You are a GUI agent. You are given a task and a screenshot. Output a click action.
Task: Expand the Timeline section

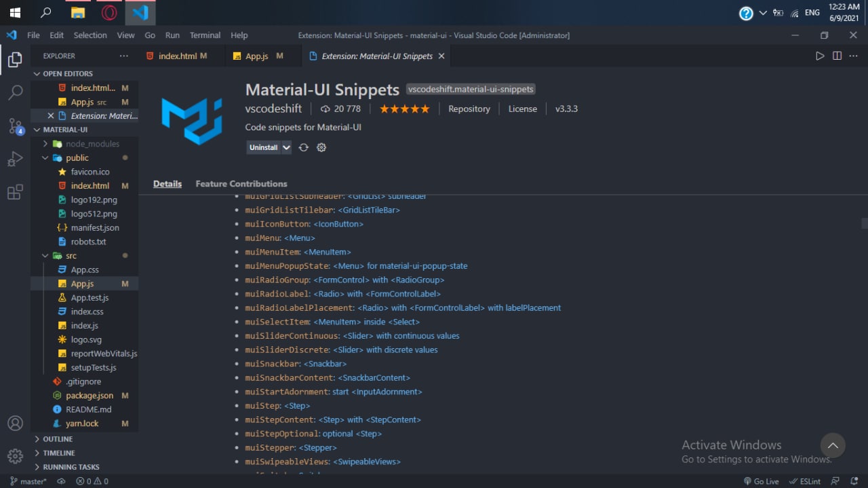59,453
